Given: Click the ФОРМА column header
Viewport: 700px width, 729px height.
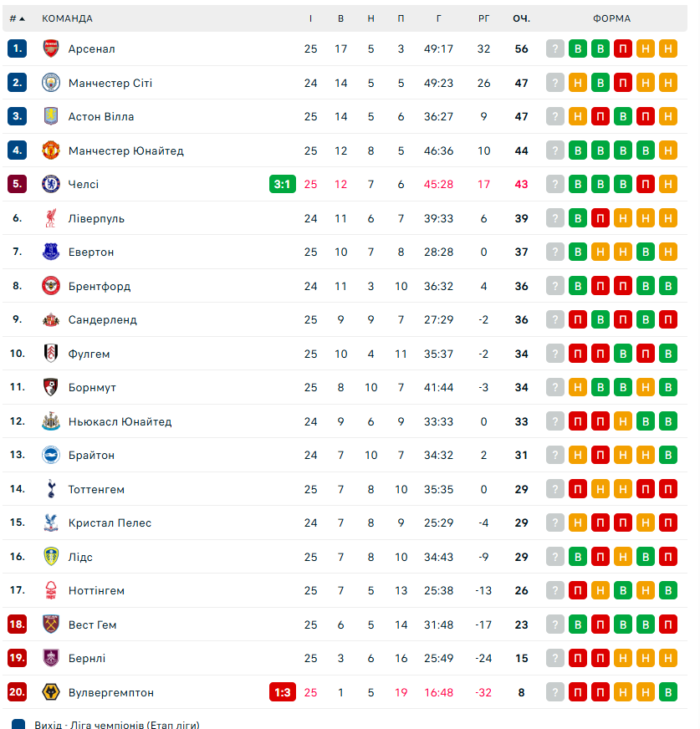Looking at the screenshot, I should click(612, 18).
